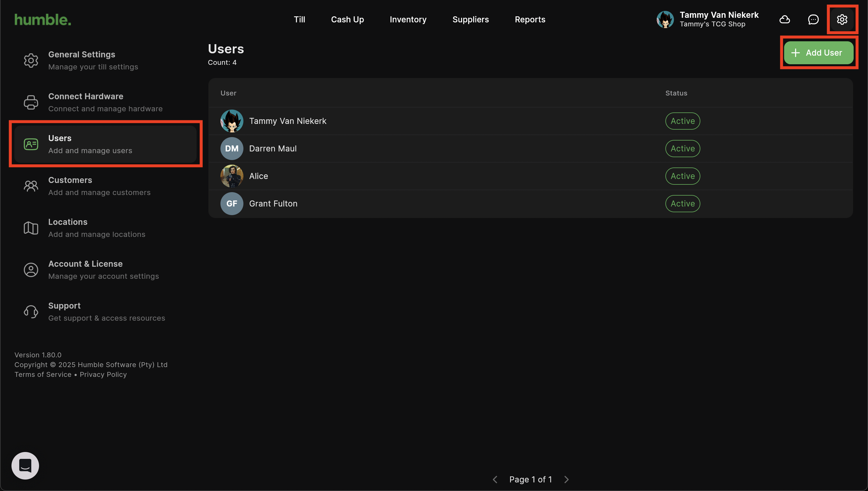Screen dimensions: 868x491
Task: Click Darren Maul's DM avatar
Action: click(232, 148)
